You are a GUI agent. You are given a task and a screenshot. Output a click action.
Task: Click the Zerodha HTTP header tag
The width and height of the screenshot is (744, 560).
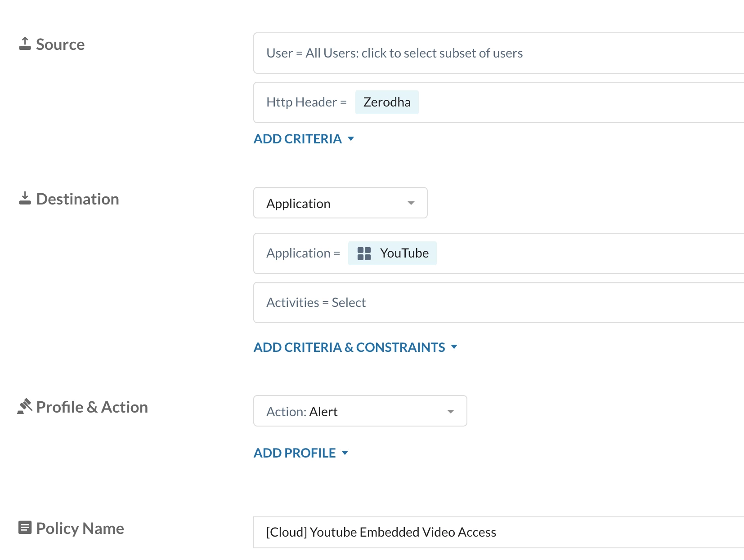[x=387, y=102]
